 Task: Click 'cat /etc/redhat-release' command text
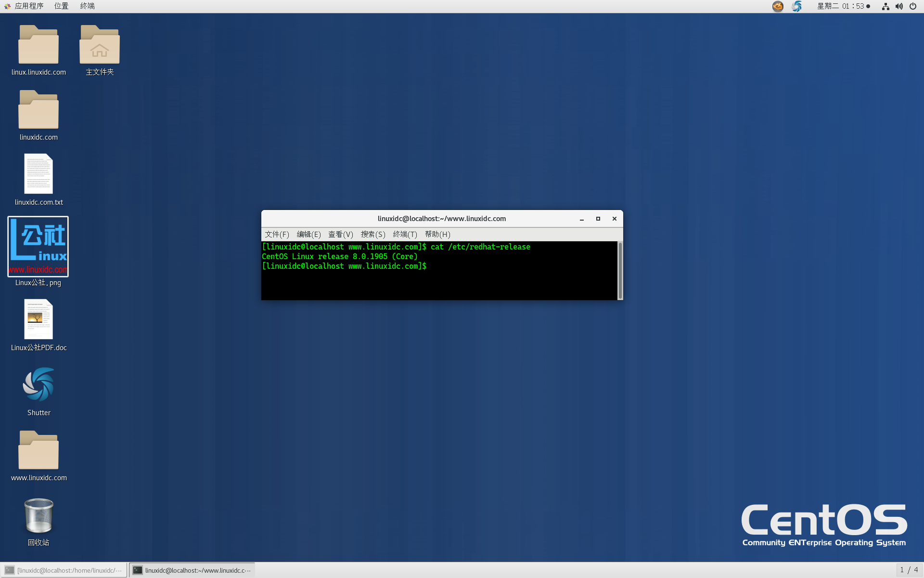coord(480,247)
